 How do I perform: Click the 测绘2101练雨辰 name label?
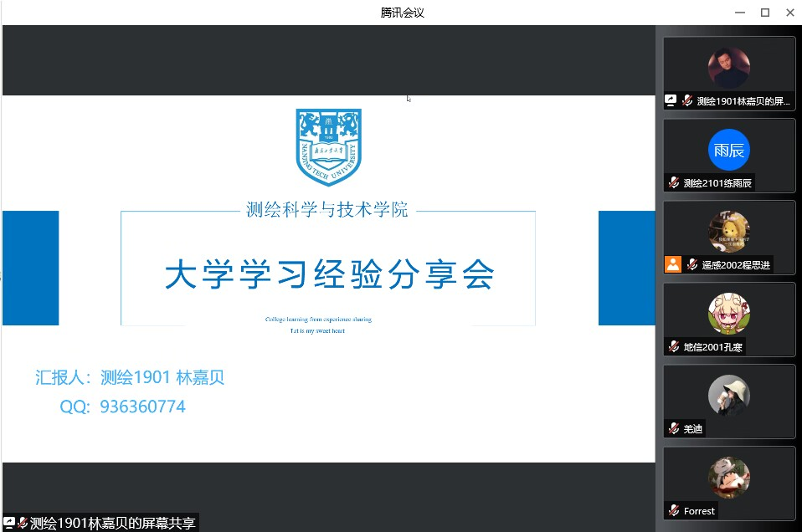(718, 183)
